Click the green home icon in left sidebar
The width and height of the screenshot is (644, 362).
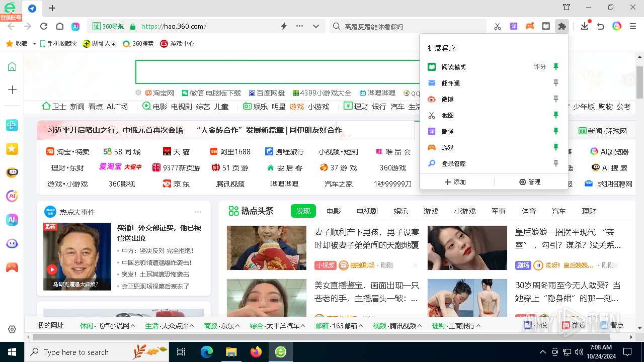(x=12, y=66)
